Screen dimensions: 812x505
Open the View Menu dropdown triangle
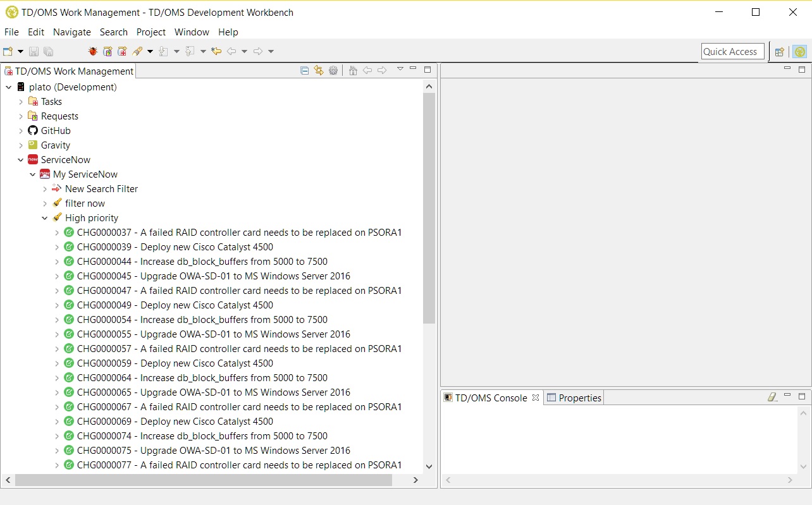click(400, 69)
